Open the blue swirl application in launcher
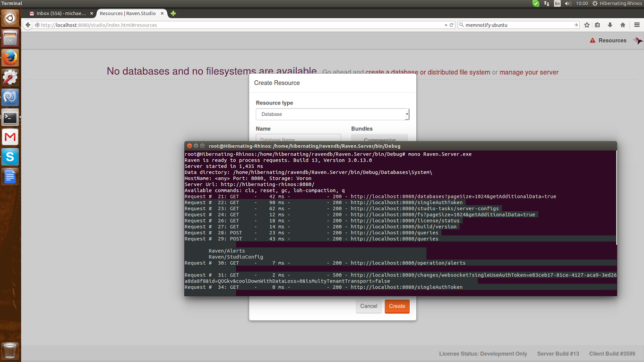This screenshot has height=362, width=644. coord(10,98)
